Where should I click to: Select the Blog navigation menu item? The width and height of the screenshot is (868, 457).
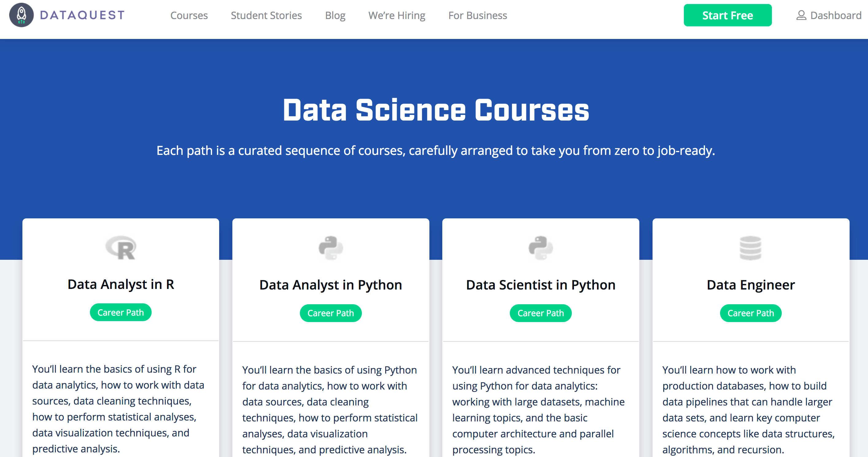[335, 15]
